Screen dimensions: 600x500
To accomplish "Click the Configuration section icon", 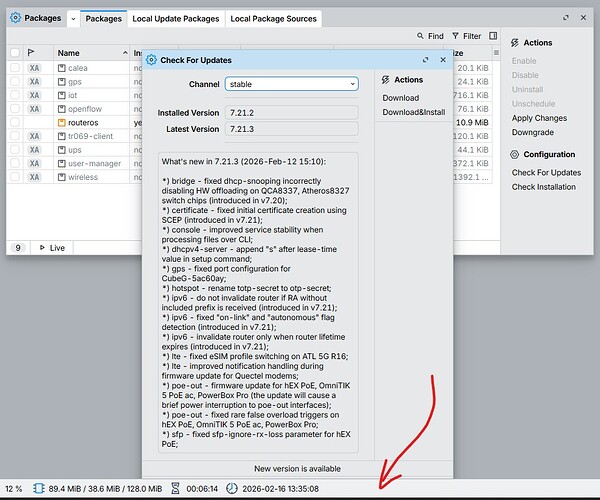I will click(x=515, y=155).
